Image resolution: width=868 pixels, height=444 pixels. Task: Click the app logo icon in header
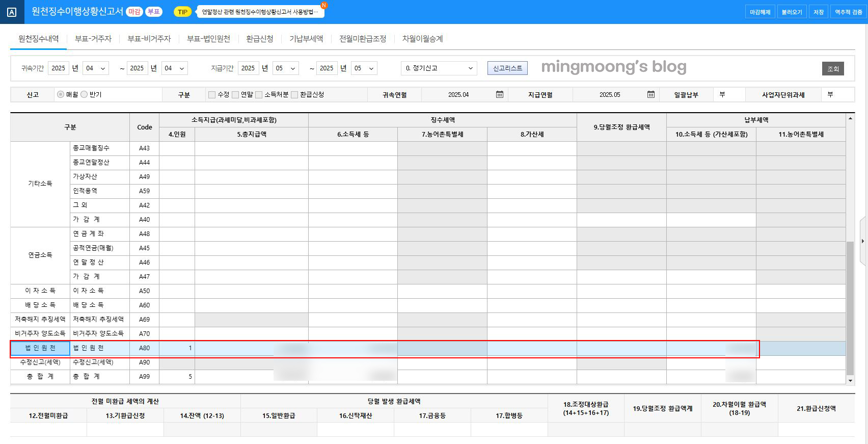pos(12,12)
